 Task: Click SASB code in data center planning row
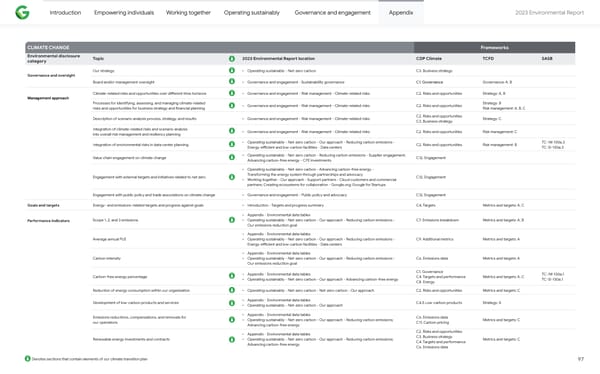point(553,145)
